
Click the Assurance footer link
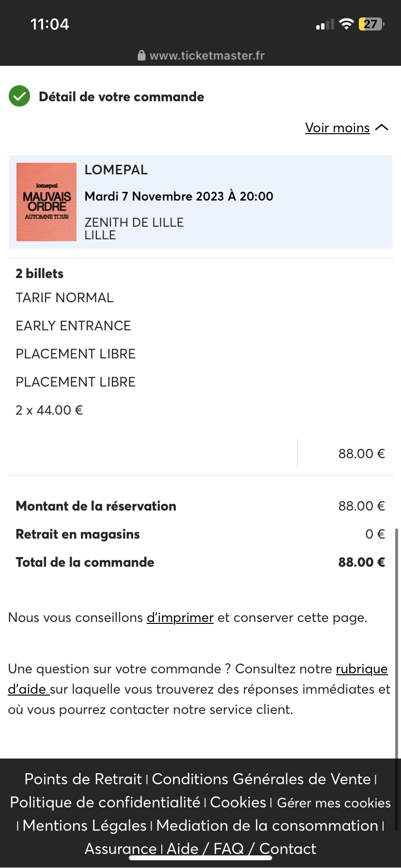120,848
